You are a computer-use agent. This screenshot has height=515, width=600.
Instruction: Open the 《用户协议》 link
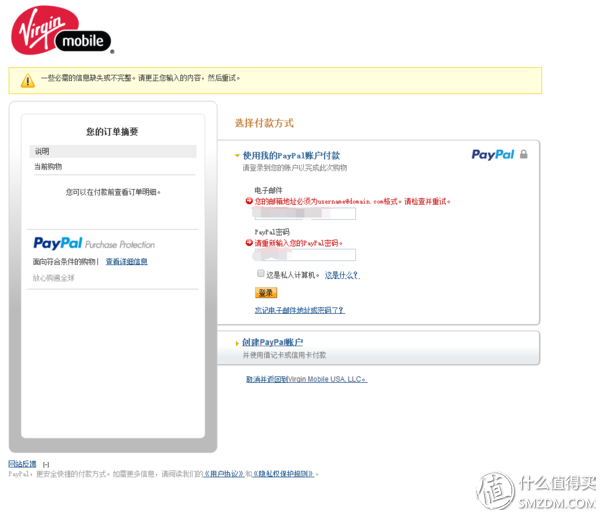(x=224, y=474)
